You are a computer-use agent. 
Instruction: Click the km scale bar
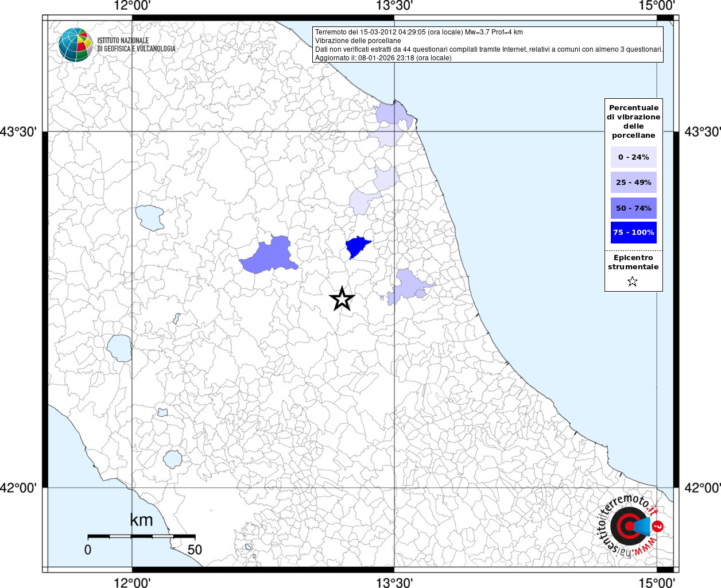(141, 536)
